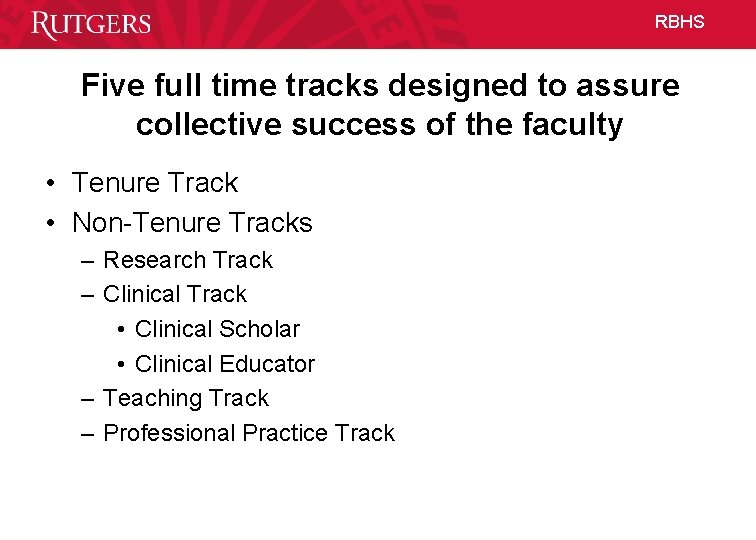Click the Professional Practice Track item

[x=249, y=433]
